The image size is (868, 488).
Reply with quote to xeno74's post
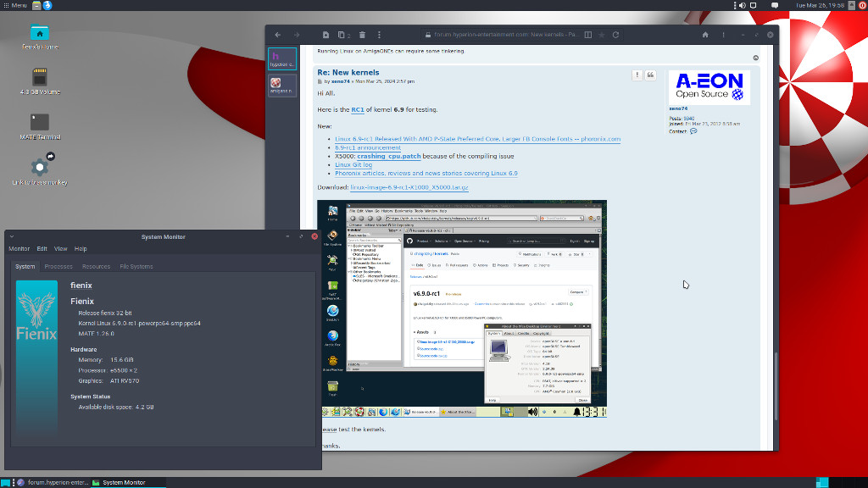coord(650,75)
